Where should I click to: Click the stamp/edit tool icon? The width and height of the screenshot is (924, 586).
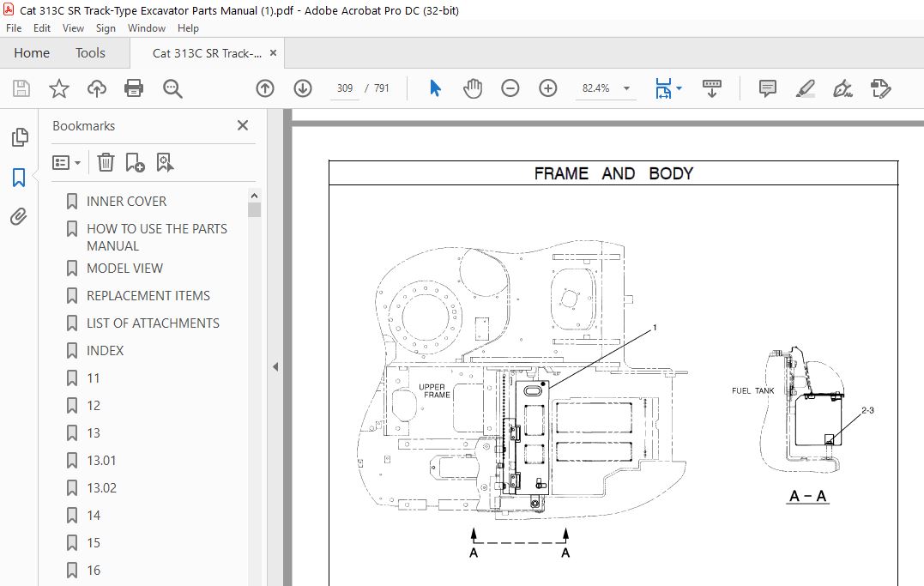(x=880, y=88)
